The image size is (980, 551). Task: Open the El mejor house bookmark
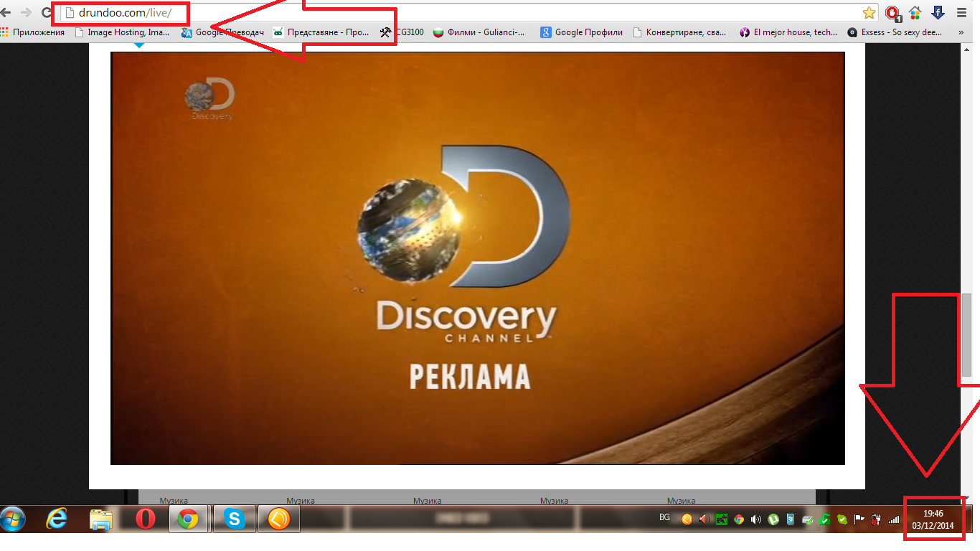coord(788,32)
